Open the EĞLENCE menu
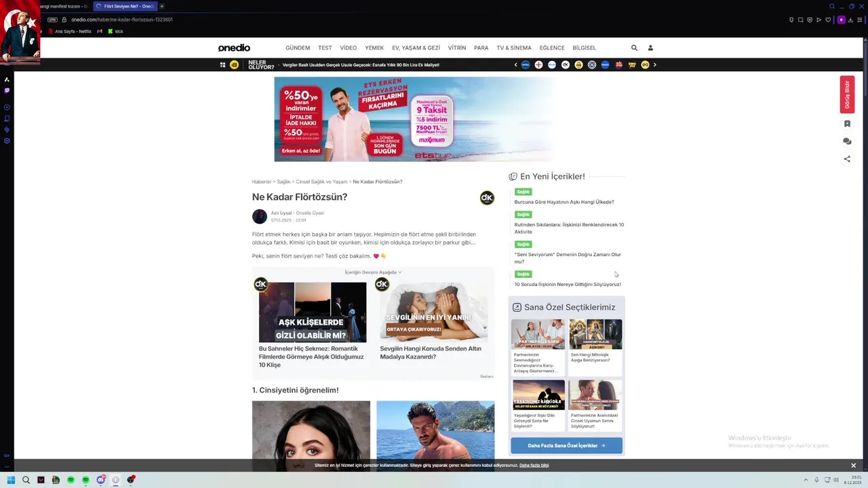868x488 pixels. pyautogui.click(x=552, y=48)
